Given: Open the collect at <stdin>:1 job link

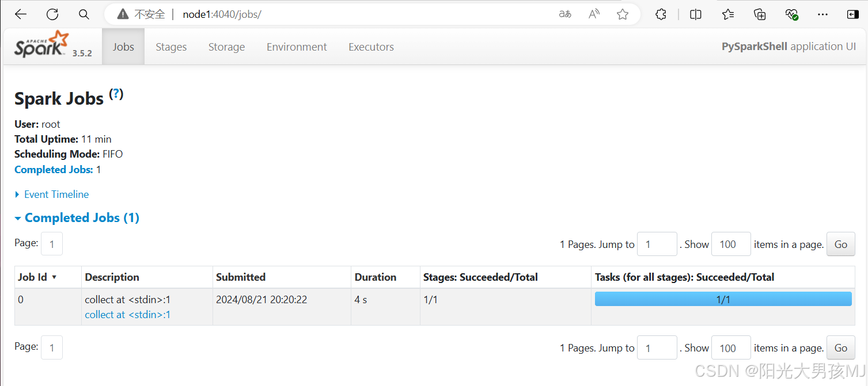Looking at the screenshot, I should [x=128, y=315].
